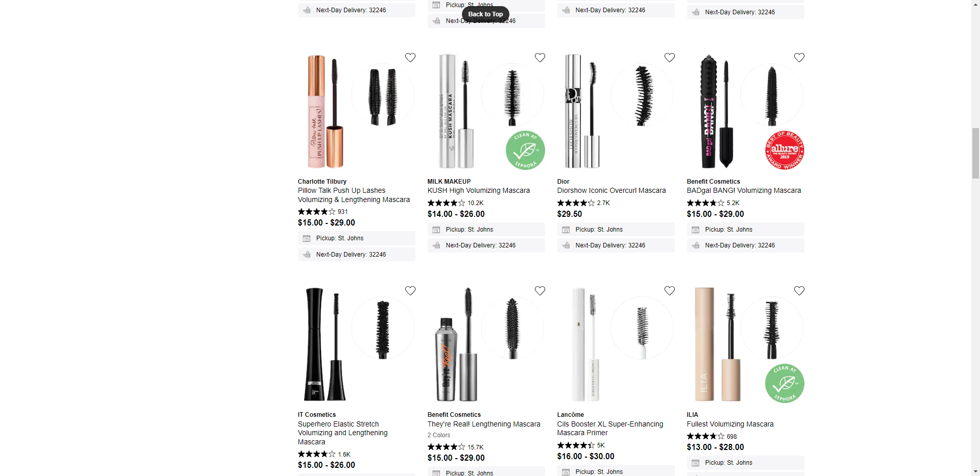Screen dimensions: 980x476
Task: Open They're Real! mascara product image
Action: coord(486,345)
